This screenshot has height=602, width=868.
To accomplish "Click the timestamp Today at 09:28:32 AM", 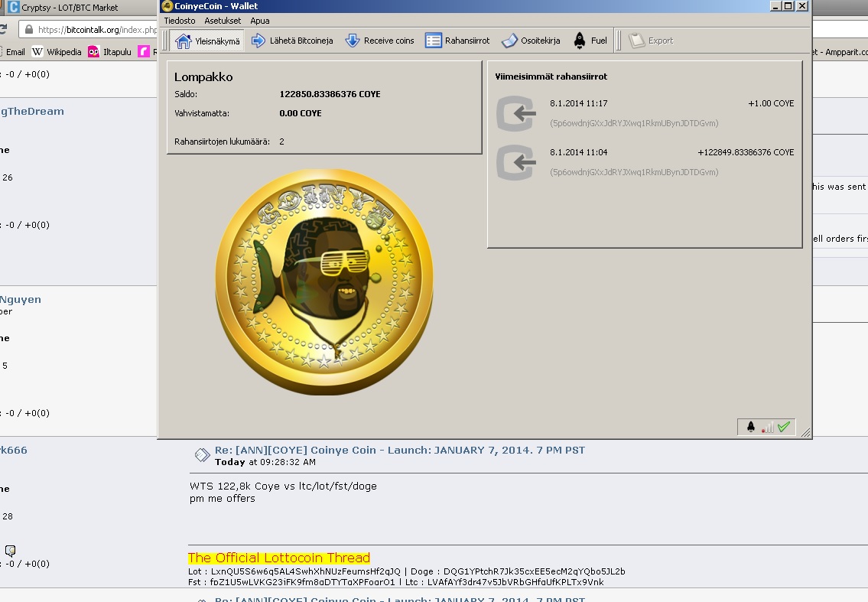I will [x=265, y=462].
